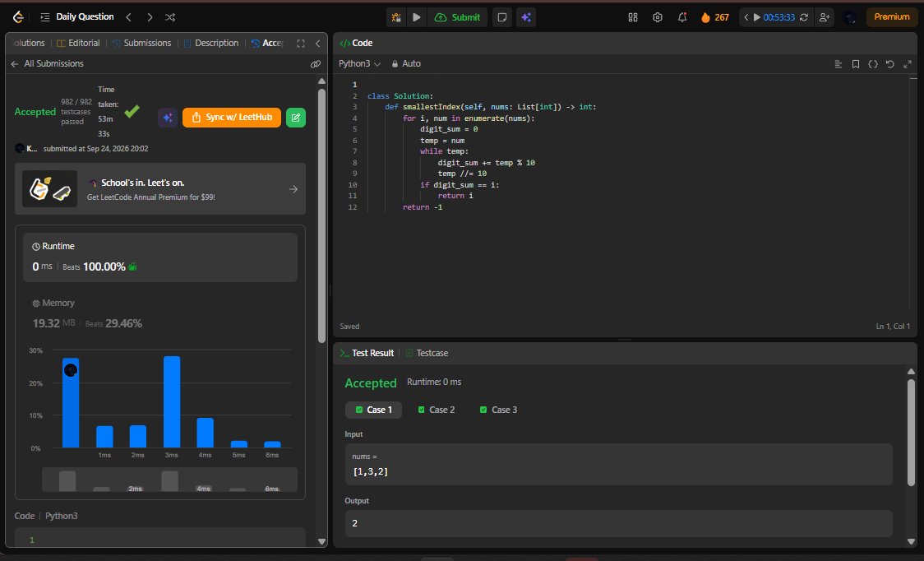Go to the next question arrow
The image size is (924, 561).
coord(150,17)
